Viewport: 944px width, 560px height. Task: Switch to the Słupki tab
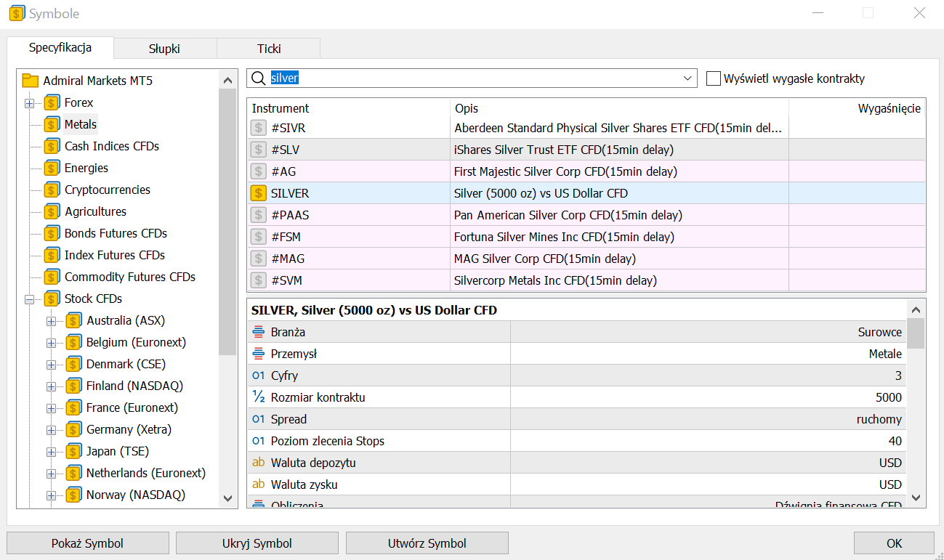165,49
